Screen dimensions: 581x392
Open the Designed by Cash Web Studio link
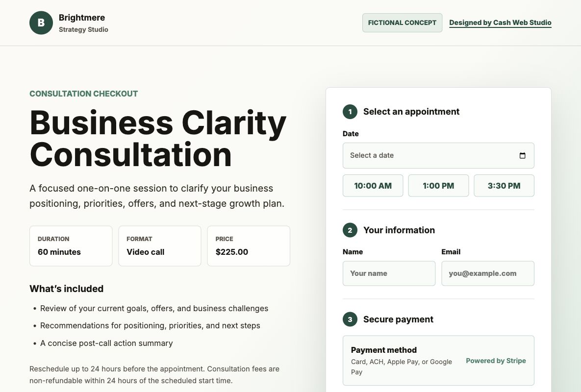500,23
